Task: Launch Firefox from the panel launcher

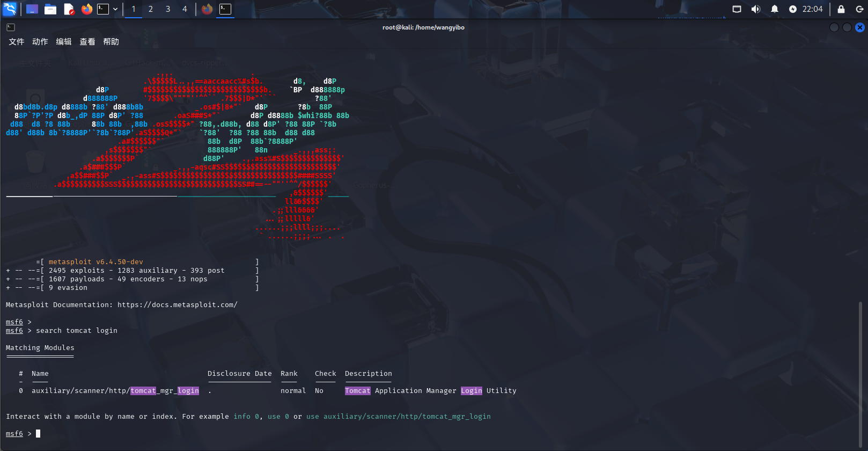Action: [x=87, y=9]
